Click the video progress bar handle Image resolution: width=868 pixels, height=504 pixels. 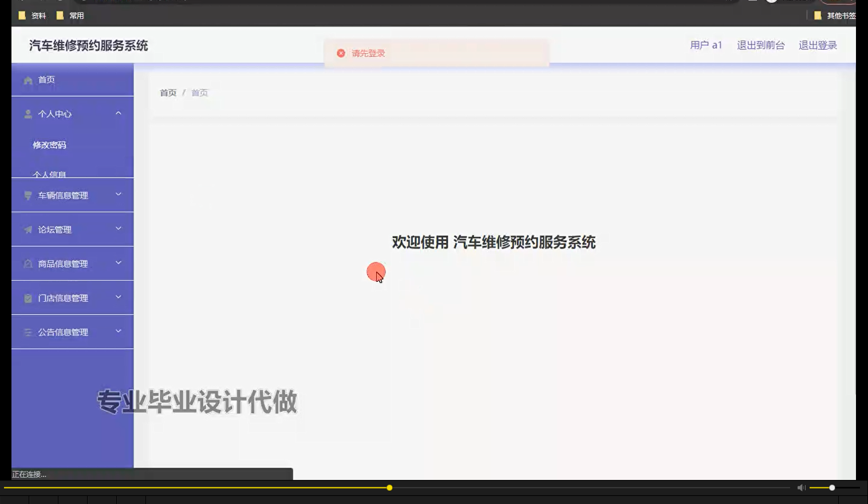389,488
